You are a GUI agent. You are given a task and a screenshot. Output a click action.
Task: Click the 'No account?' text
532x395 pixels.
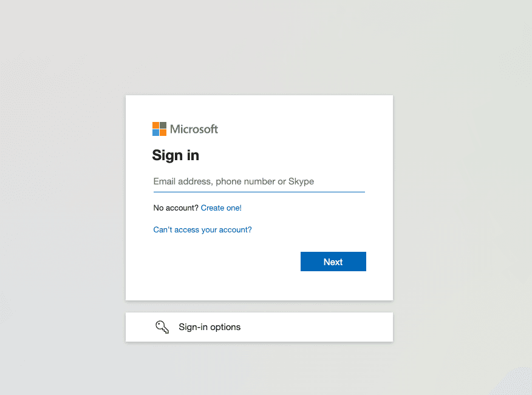176,208
